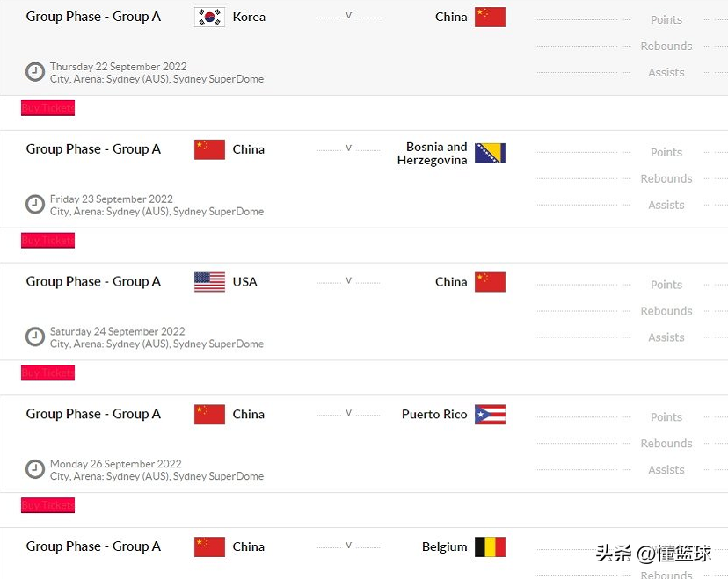The width and height of the screenshot is (728, 579).
Task: Click China flag in USA match
Action: click(x=490, y=282)
